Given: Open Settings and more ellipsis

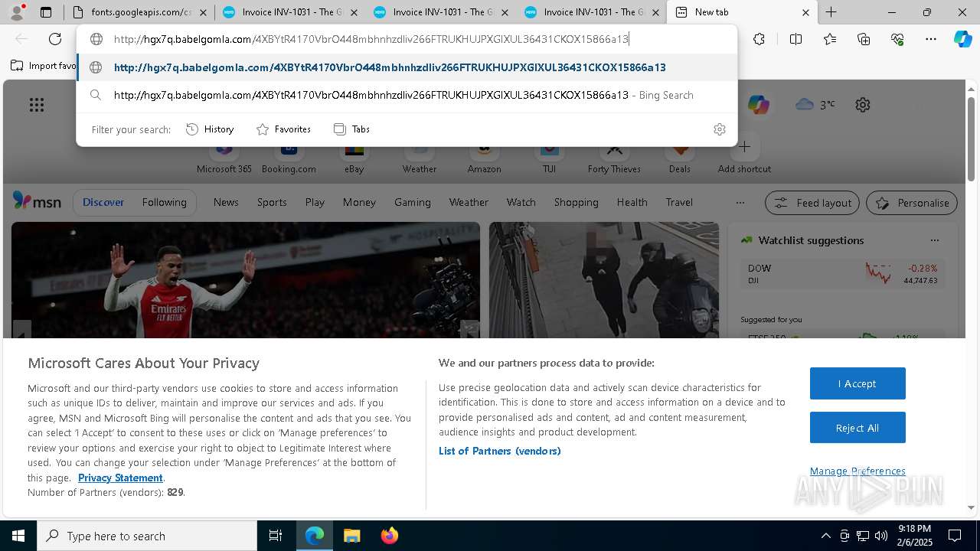Looking at the screenshot, I should click(931, 39).
